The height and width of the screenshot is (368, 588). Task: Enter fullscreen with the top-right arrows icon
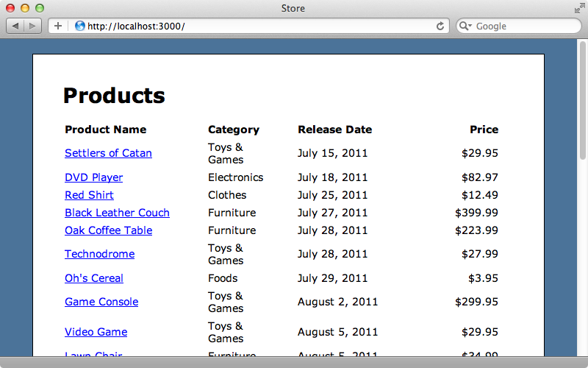tap(579, 8)
